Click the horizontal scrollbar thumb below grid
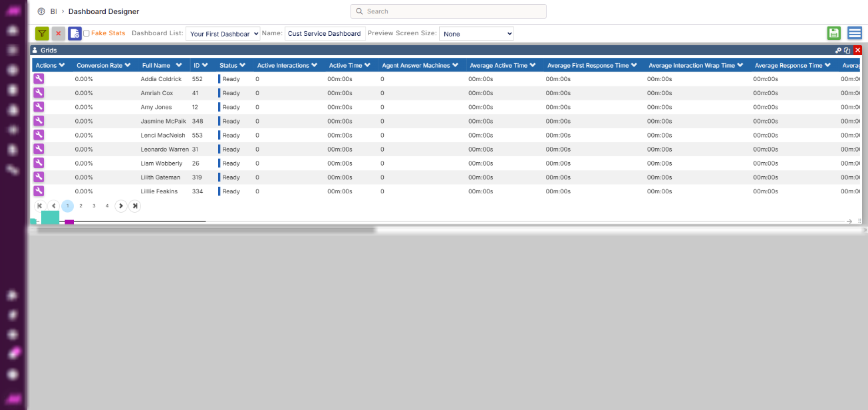 click(206, 230)
